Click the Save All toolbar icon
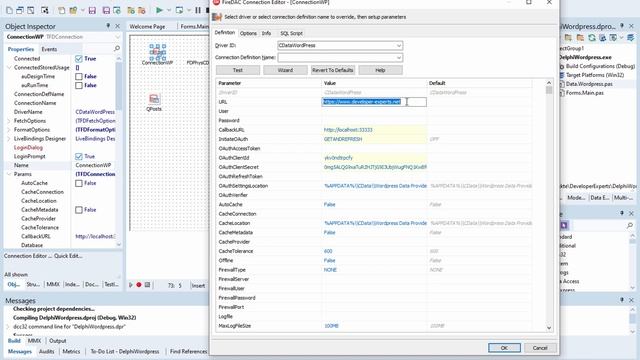The height and width of the screenshot is (360, 640). 106,11
